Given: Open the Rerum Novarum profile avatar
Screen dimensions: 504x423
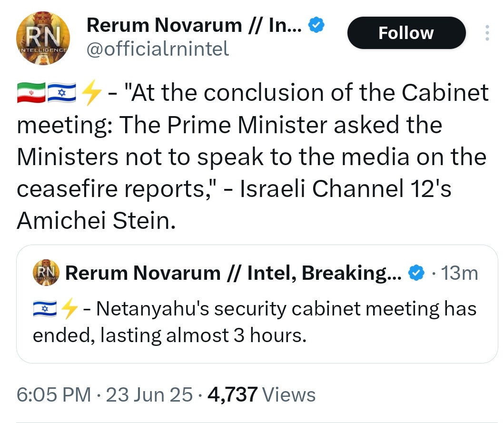Looking at the screenshot, I should pos(43,38).
